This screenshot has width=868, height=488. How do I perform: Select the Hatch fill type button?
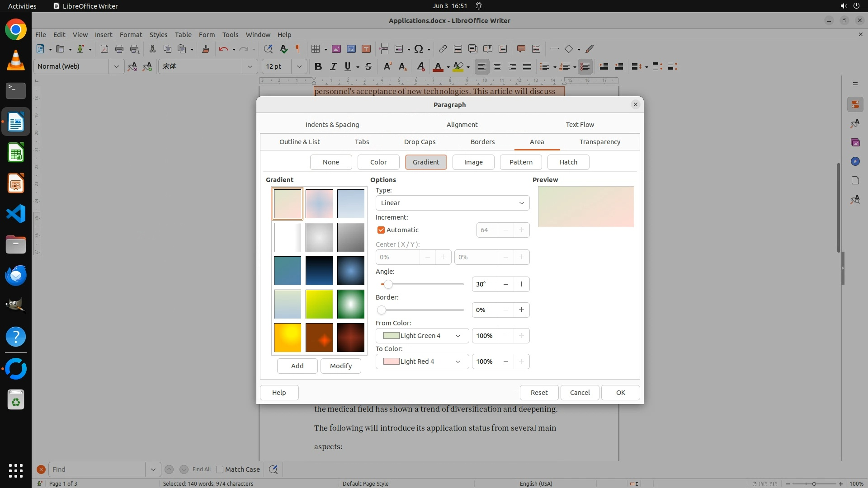[x=568, y=162]
